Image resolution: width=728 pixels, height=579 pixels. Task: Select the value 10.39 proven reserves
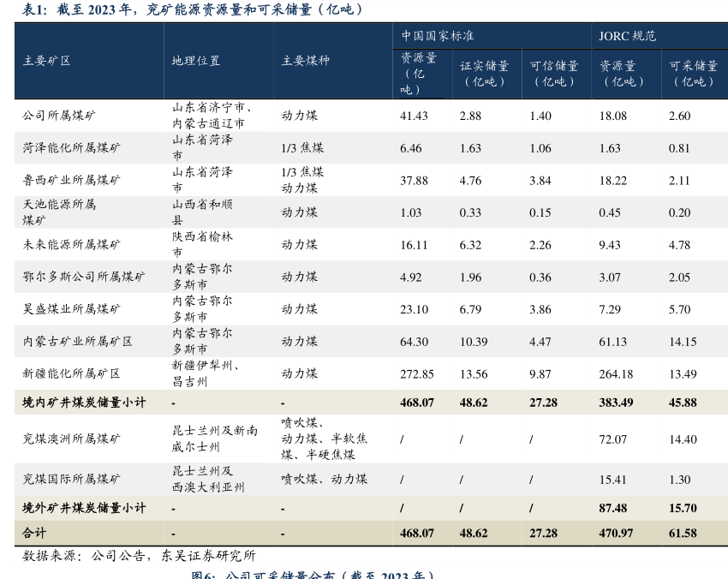473,342
